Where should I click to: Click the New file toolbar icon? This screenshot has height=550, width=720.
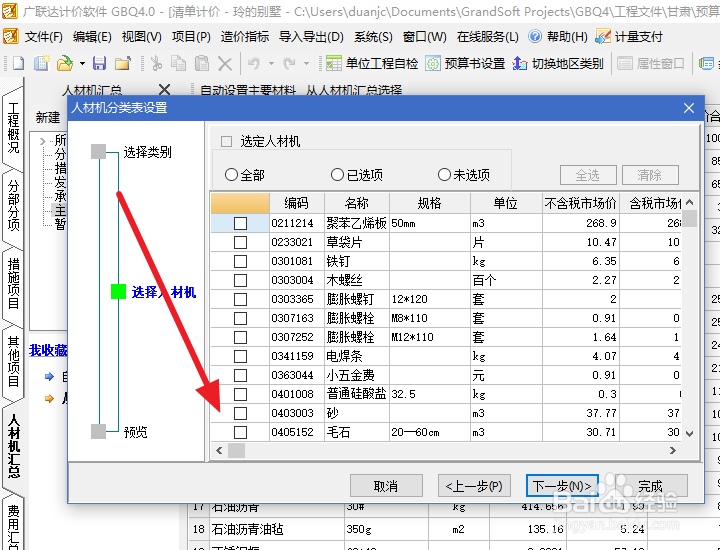pyautogui.click(x=17, y=63)
